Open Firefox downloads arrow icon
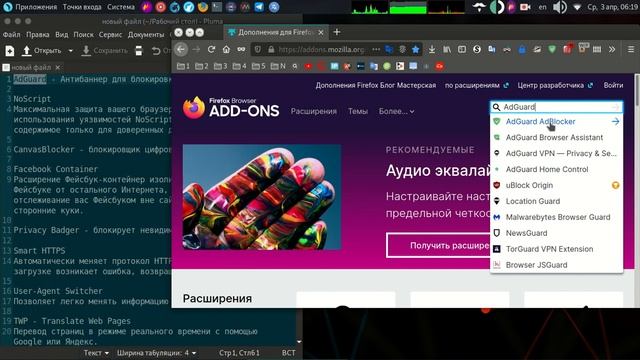Viewport: 640px width, 360px height. click(431, 49)
